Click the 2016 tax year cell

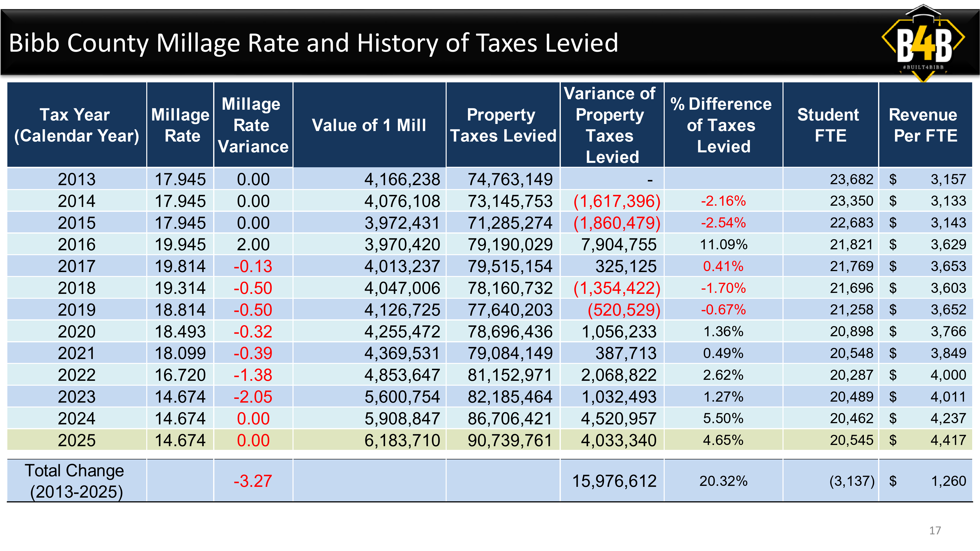click(76, 244)
